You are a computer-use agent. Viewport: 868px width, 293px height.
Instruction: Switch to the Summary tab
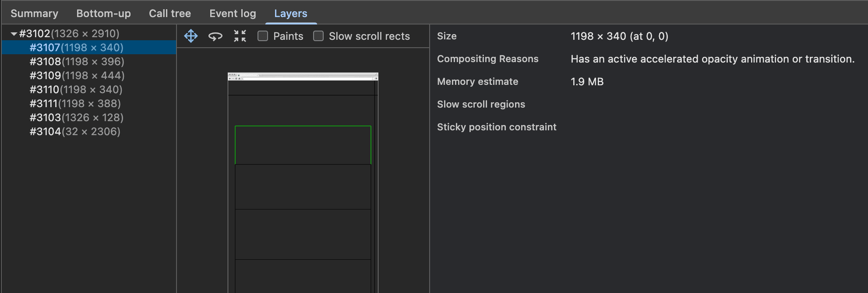(x=35, y=13)
